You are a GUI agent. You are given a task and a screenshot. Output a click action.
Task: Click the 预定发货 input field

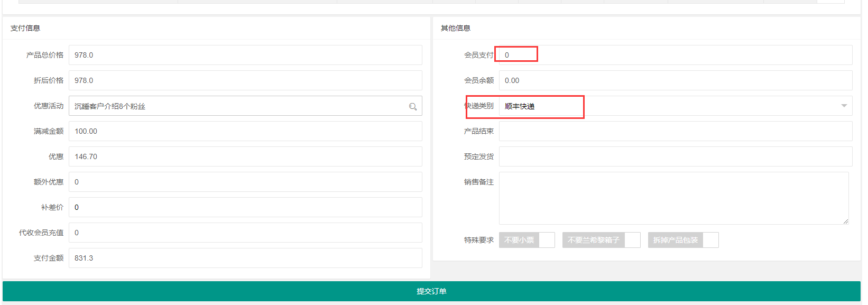tap(676, 156)
